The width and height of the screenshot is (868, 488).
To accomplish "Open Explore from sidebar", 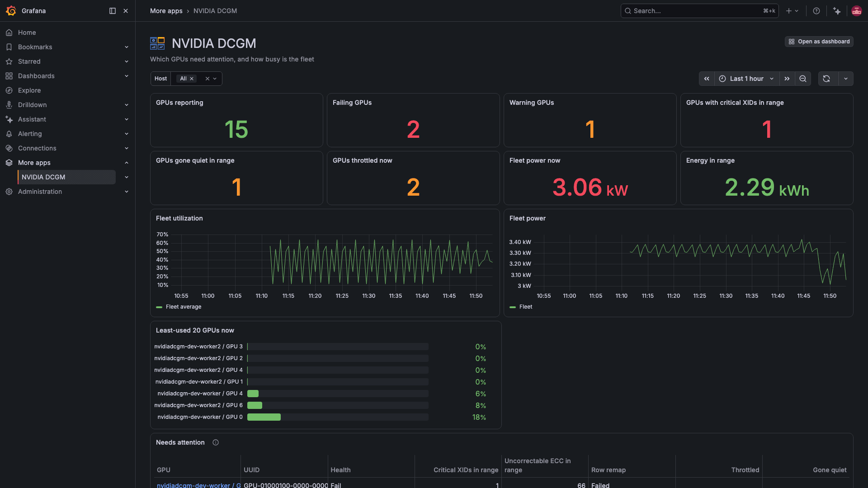I will click(x=29, y=90).
